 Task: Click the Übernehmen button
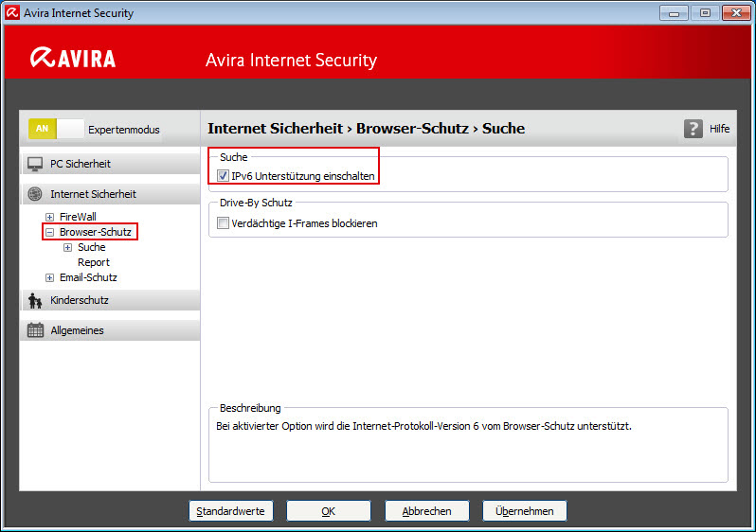tap(525, 511)
